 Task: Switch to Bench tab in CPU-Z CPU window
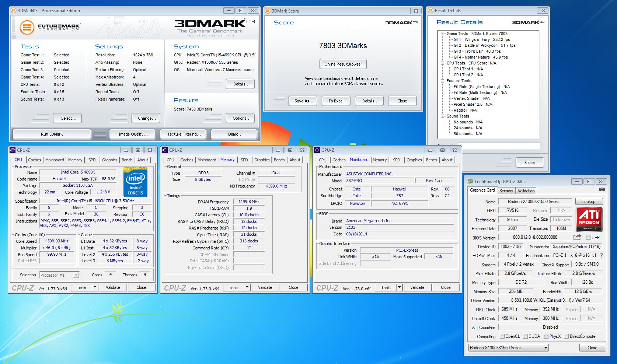tap(127, 160)
